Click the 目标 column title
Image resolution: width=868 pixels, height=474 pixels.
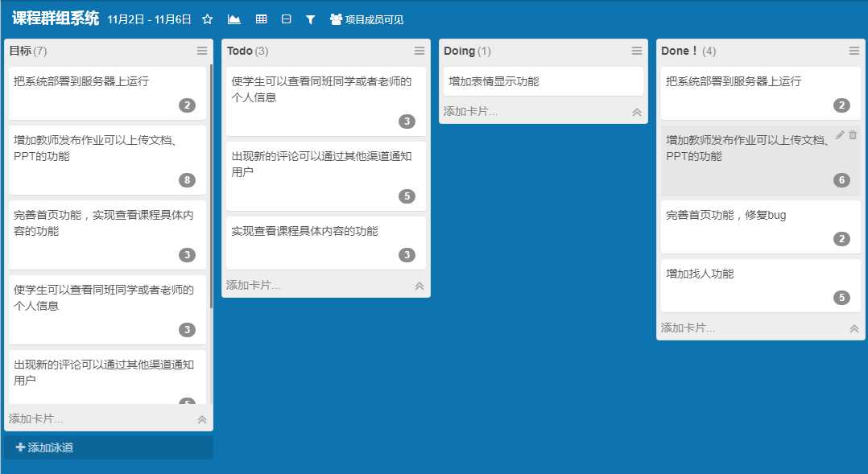20,51
